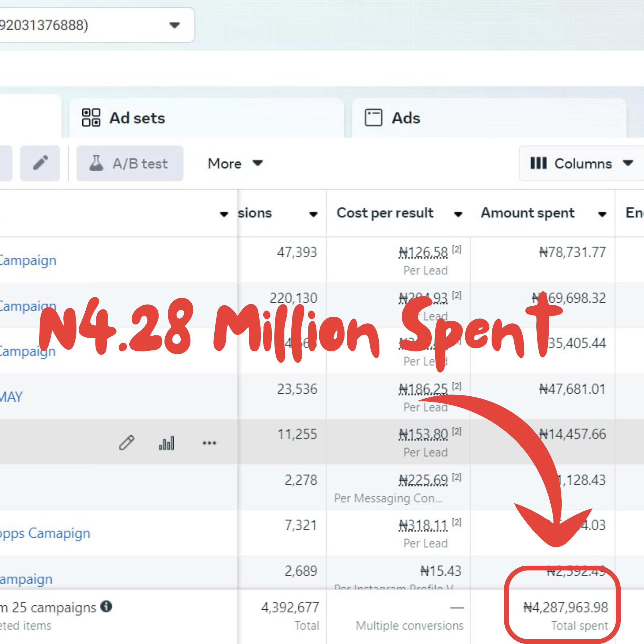Click the A/B test flask icon

[96, 163]
